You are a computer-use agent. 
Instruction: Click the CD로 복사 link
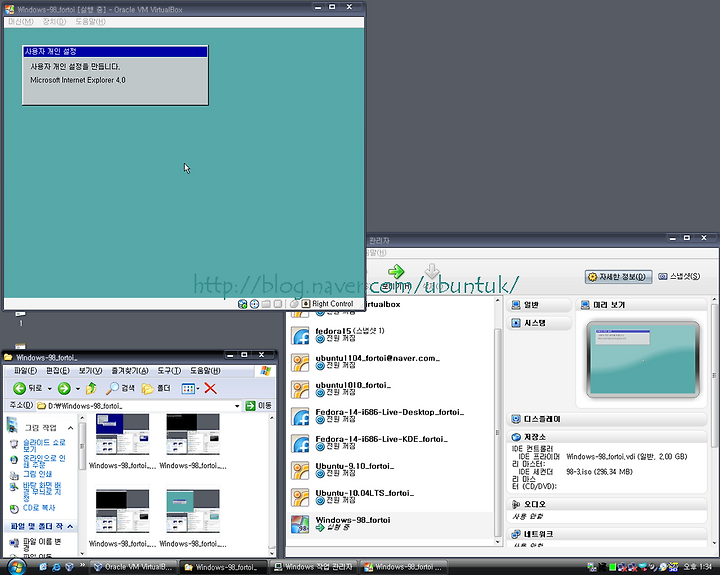[39, 508]
